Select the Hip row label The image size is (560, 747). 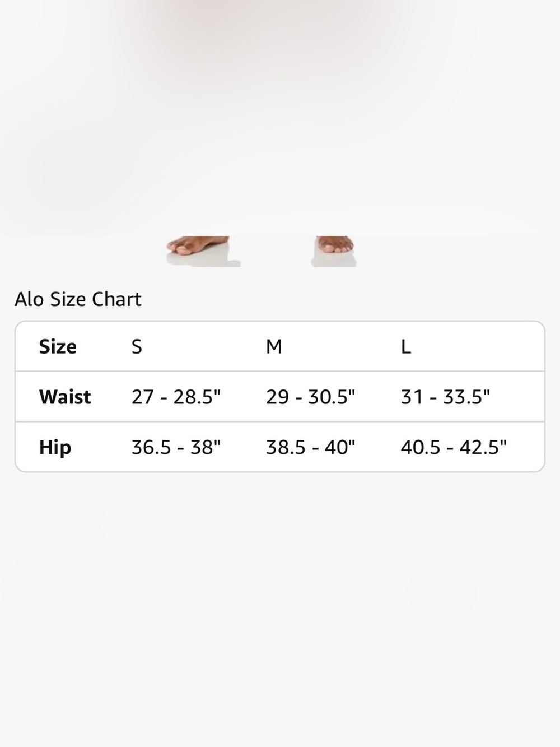55,448
